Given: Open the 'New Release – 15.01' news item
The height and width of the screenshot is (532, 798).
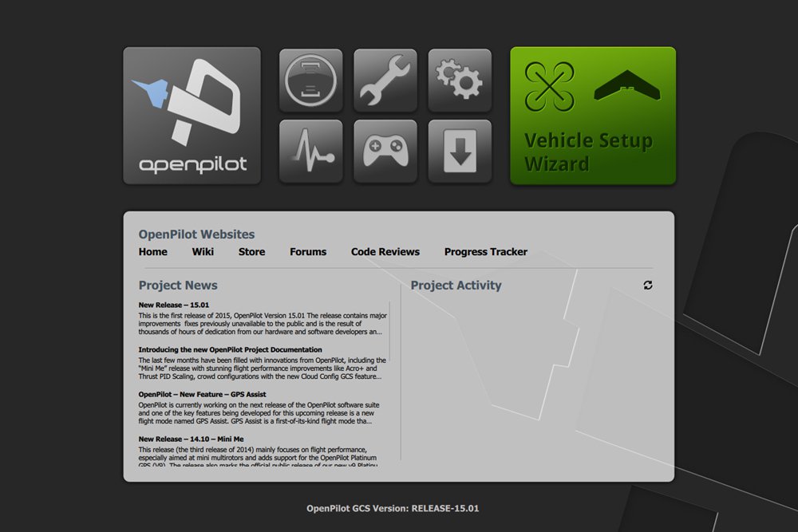Looking at the screenshot, I should click(x=173, y=305).
